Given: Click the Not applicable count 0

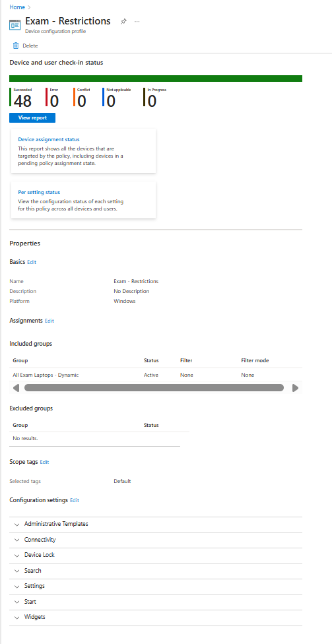Looking at the screenshot, I should tap(111, 100).
